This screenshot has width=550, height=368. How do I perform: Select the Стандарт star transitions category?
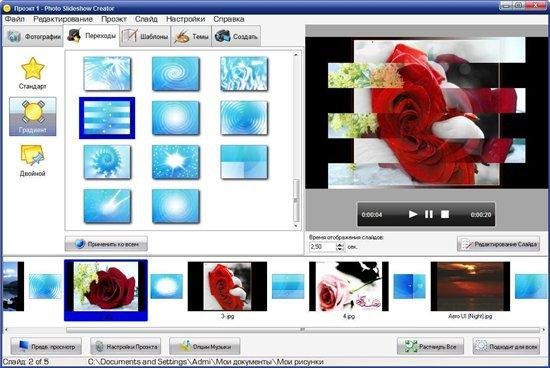tap(33, 73)
